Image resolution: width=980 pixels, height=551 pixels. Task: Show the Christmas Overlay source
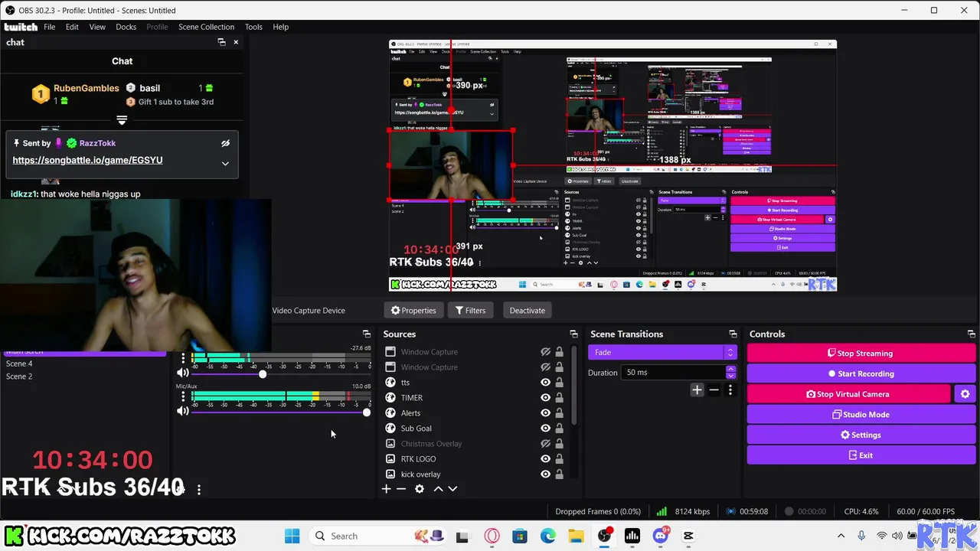pos(545,444)
